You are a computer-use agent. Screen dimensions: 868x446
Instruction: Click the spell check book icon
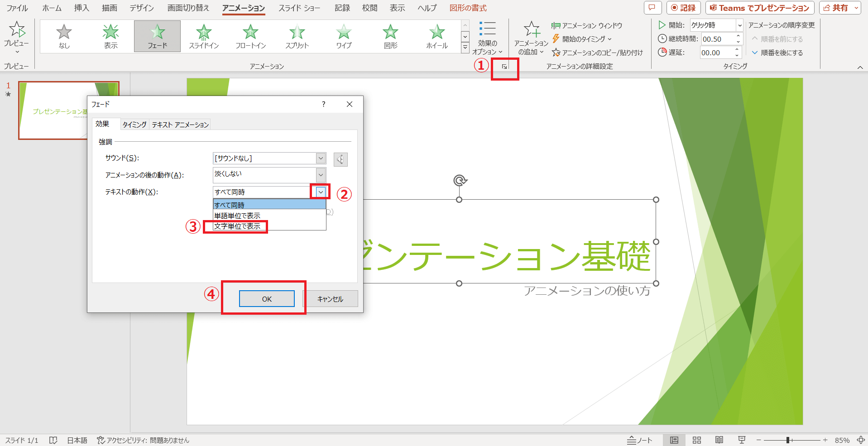pos(53,440)
